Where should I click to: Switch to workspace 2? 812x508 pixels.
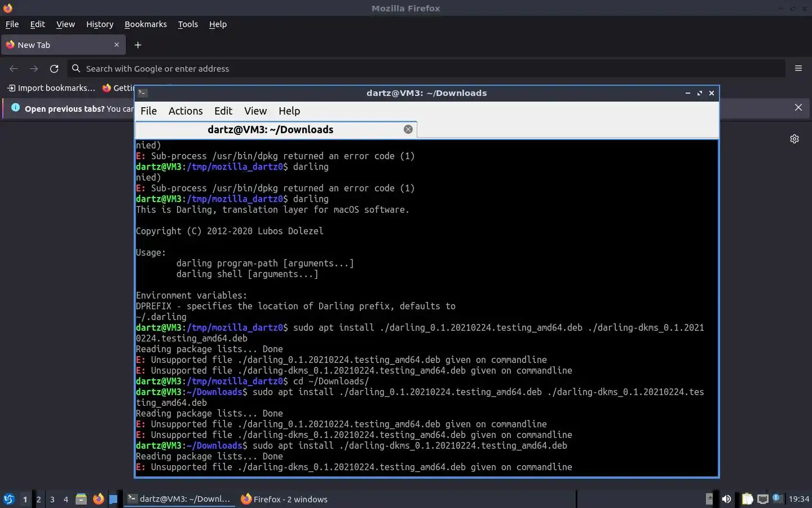pos(38,499)
